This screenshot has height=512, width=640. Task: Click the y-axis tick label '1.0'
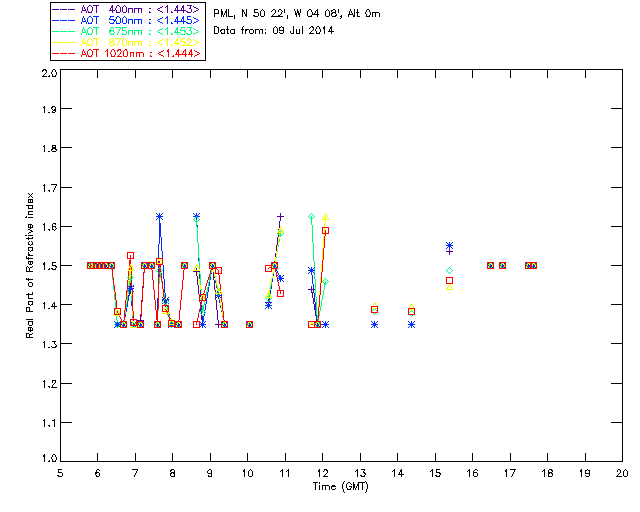pos(49,458)
